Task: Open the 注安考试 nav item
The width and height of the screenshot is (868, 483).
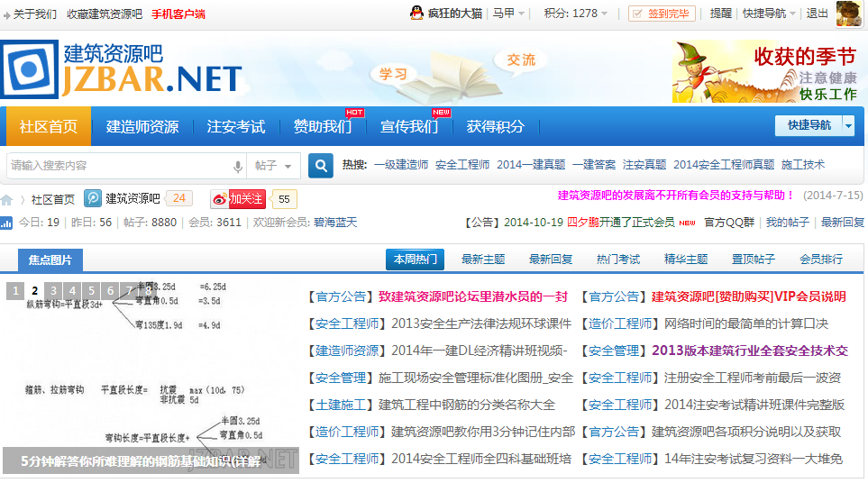Action: click(x=236, y=127)
